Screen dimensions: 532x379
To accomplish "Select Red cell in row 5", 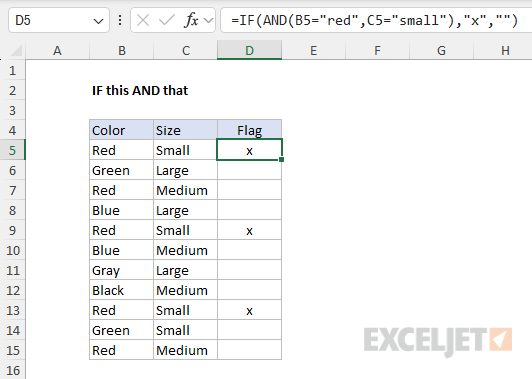I will click(121, 150).
